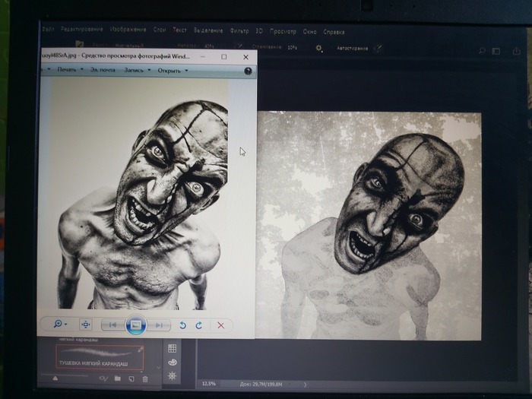
Task: Delete the photo with the red X
Action: (x=221, y=325)
